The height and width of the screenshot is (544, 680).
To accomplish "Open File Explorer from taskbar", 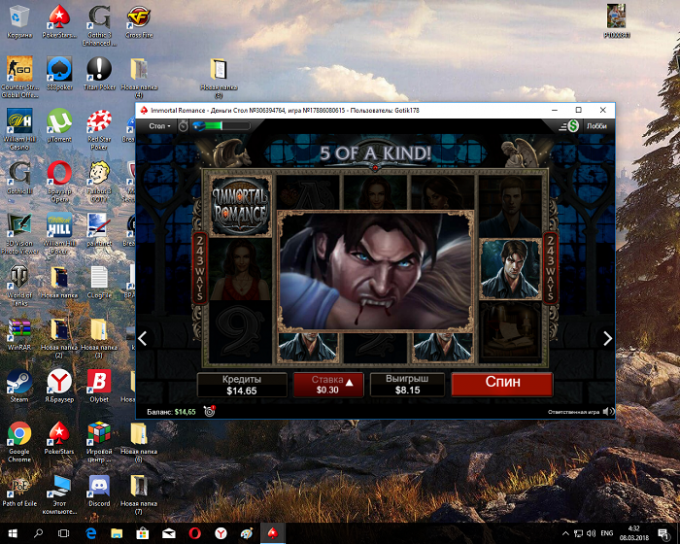I will 116,533.
